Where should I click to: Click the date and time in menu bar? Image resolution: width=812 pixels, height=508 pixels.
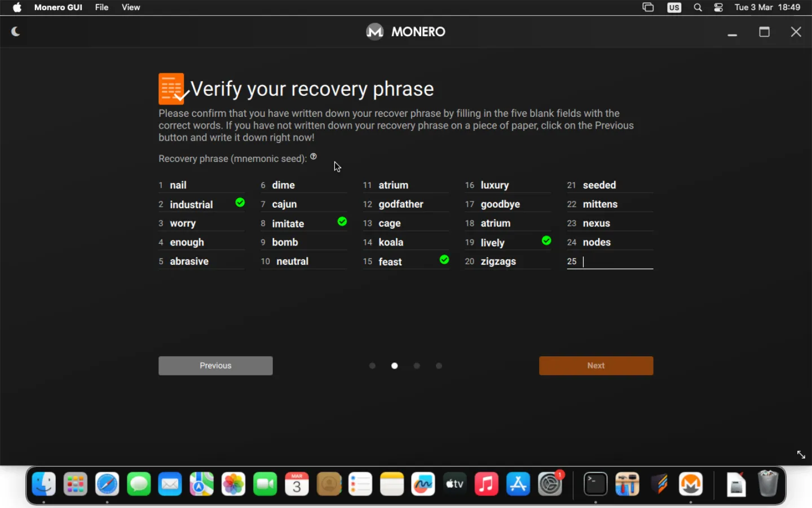pos(767,7)
